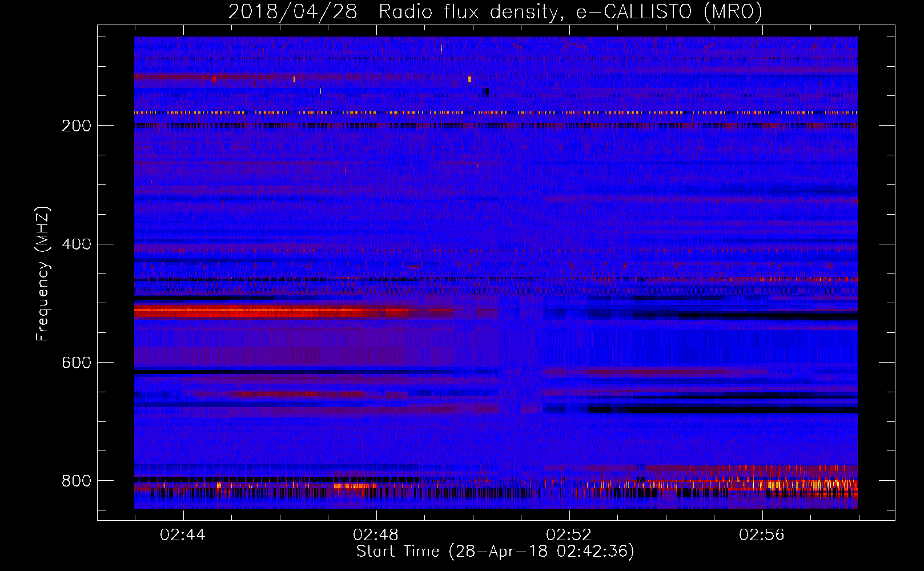Click the 'Frequency (MHZ)' y-axis label
Screen dimensions: 924x571
click(43, 274)
